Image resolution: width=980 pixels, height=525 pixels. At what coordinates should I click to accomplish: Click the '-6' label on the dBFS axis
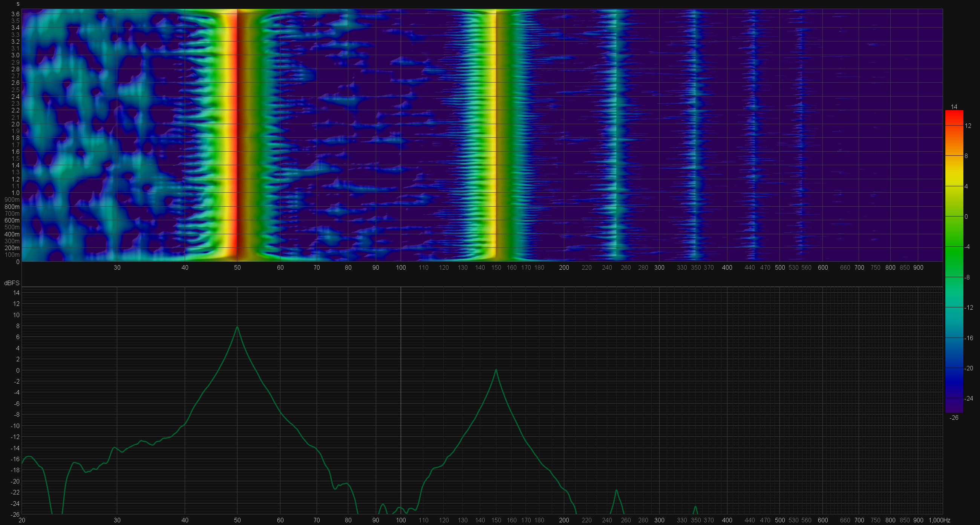coord(17,404)
